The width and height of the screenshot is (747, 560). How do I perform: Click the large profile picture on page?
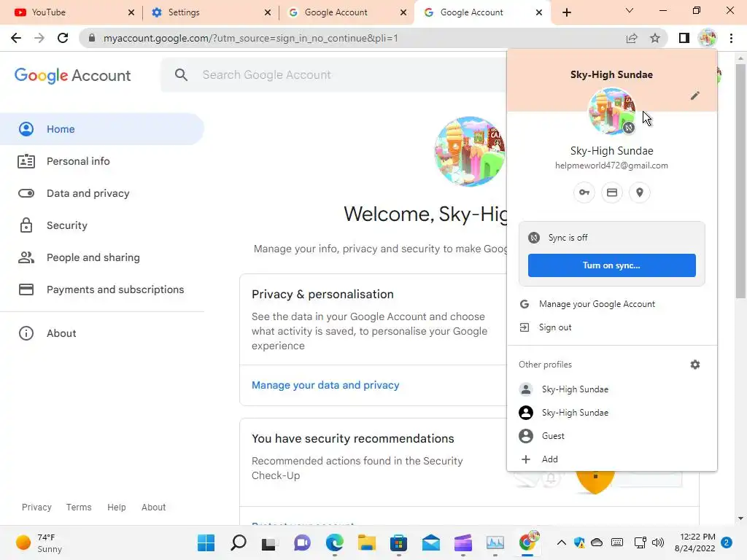coord(469,152)
